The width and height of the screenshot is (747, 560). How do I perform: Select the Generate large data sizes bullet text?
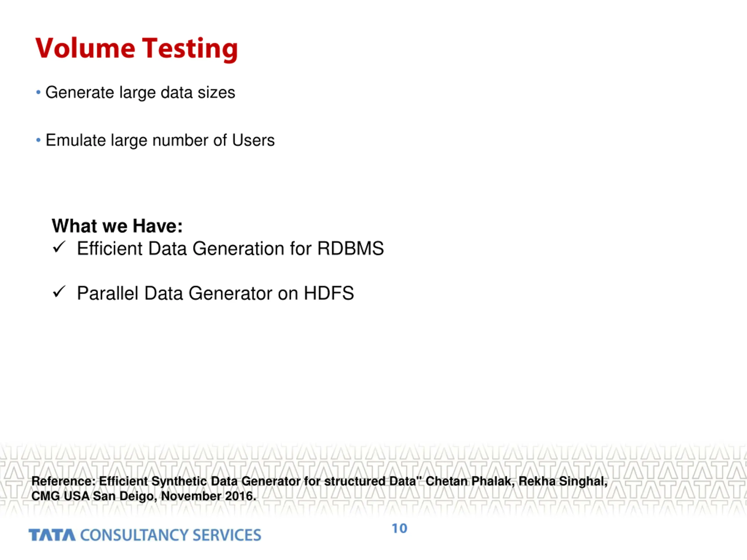140,93
